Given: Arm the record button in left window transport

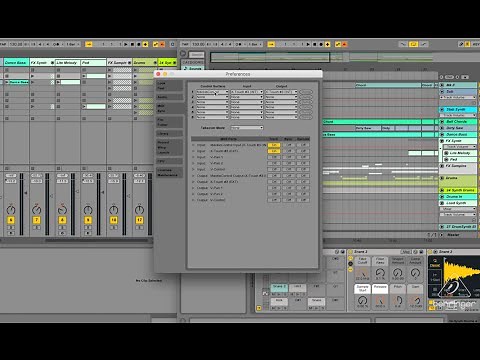Looking at the screenshot, I should 139,44.
